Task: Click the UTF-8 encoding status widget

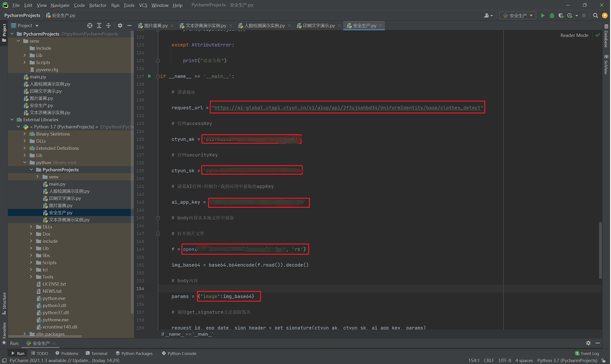Action: [x=505, y=360]
